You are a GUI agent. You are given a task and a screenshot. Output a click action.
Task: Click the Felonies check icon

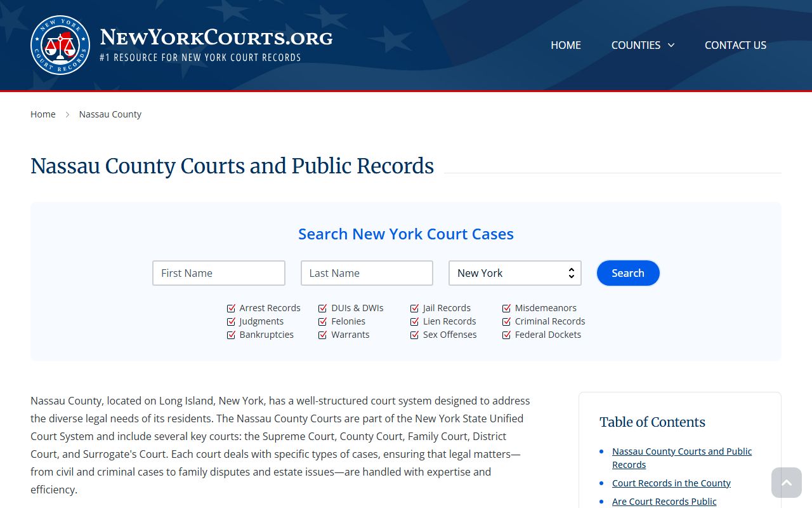click(x=323, y=321)
